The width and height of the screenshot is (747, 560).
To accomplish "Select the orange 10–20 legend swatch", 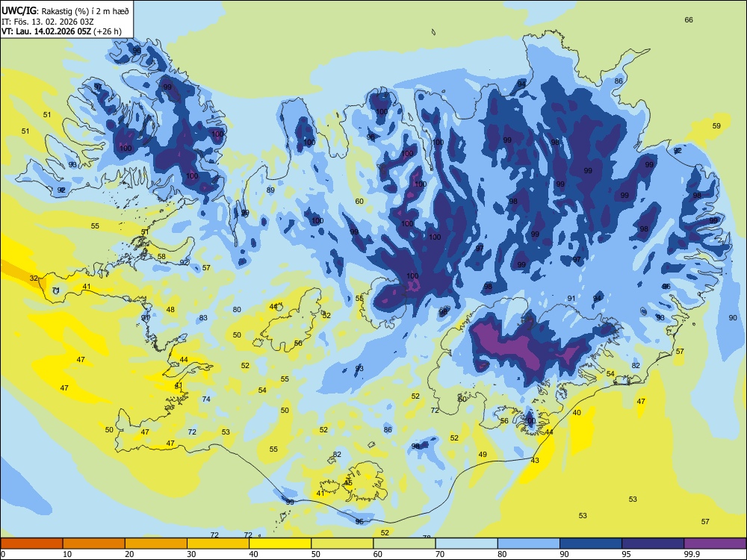I will [x=94, y=544].
